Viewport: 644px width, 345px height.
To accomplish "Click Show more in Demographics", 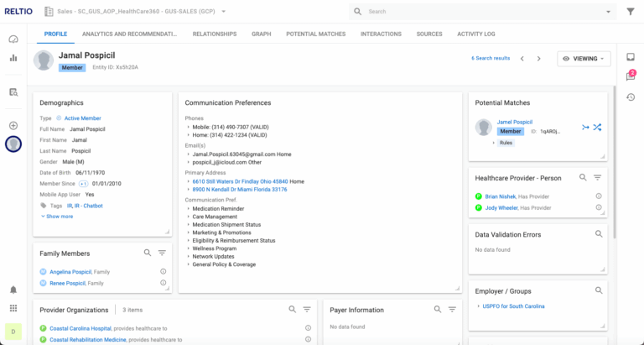I will [57, 217].
